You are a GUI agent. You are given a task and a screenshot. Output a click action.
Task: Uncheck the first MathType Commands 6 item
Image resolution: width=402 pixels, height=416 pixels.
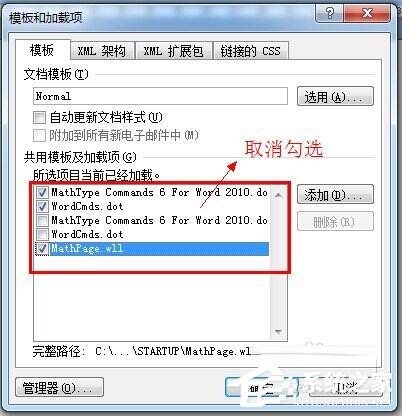[x=42, y=192]
